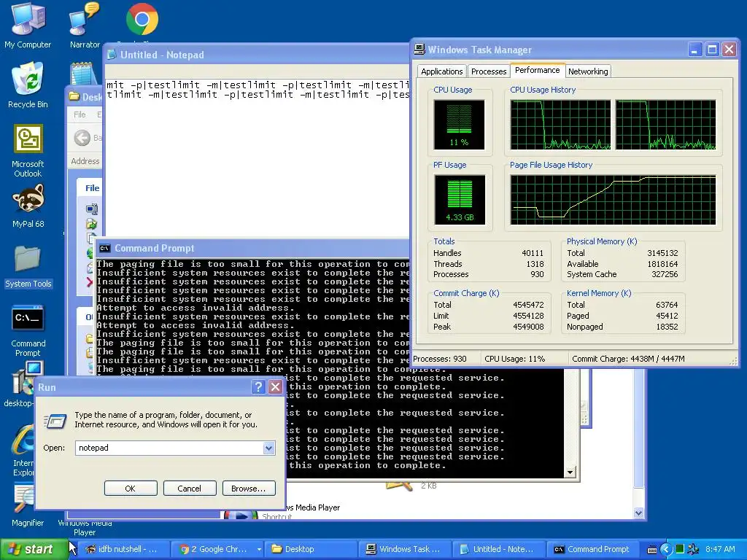Select the Performance tab
This screenshot has width=747, height=560.
(x=538, y=70)
